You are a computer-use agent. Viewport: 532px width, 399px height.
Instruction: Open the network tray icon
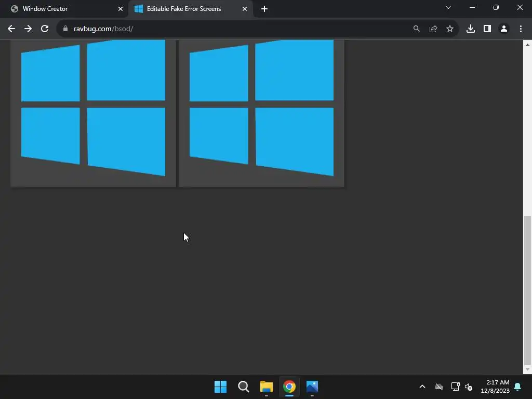pos(455,387)
